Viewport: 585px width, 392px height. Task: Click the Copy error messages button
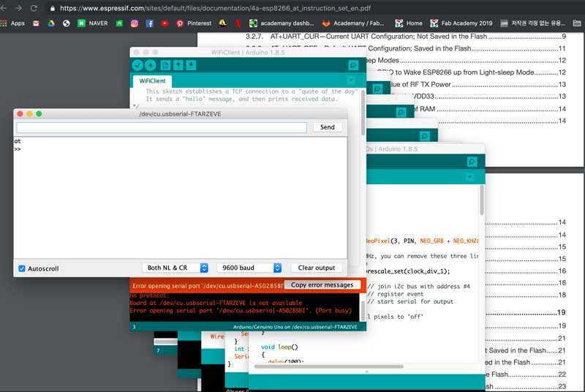tap(322, 285)
